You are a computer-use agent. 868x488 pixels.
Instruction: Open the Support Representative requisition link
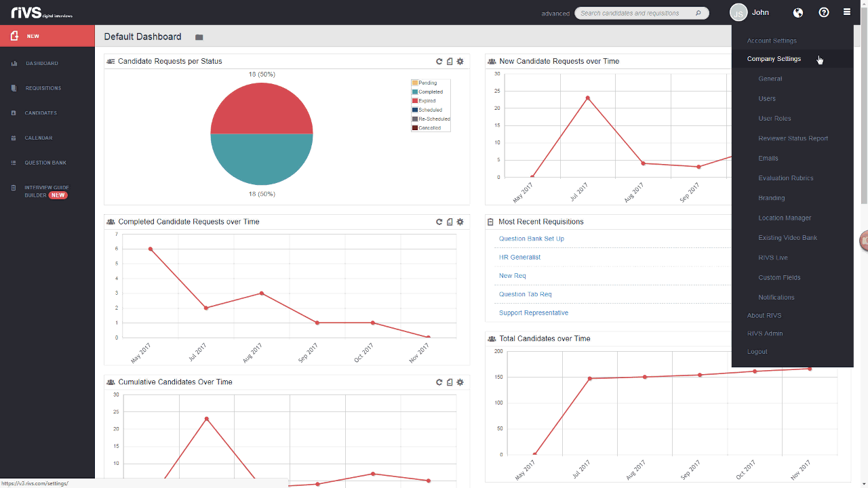pyautogui.click(x=534, y=312)
